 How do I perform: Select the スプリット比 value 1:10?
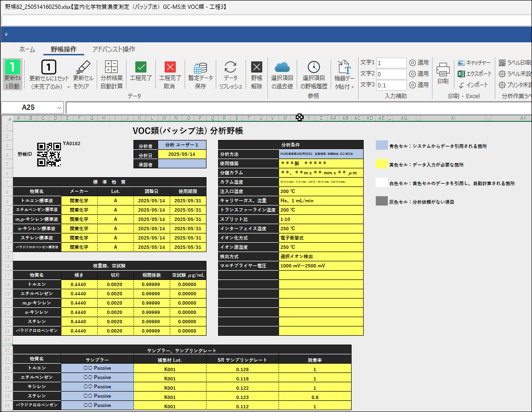pyautogui.click(x=321, y=219)
